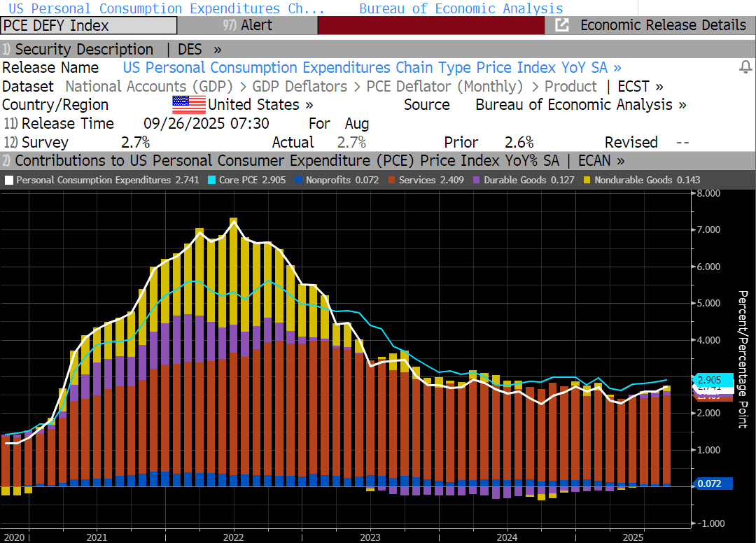Viewport: 756px width, 543px height.
Task: Click the pop-out icon beside Economic Release Details
Action: (561, 25)
